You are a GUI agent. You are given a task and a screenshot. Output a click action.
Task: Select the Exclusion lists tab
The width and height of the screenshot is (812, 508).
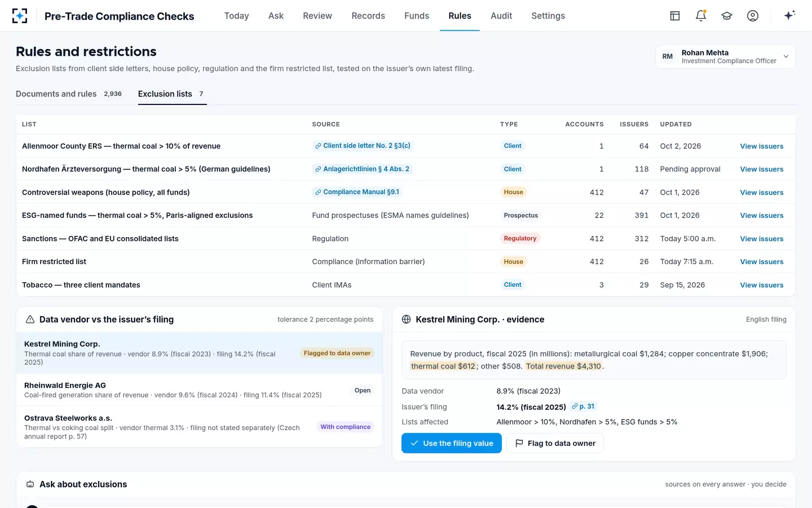point(172,94)
